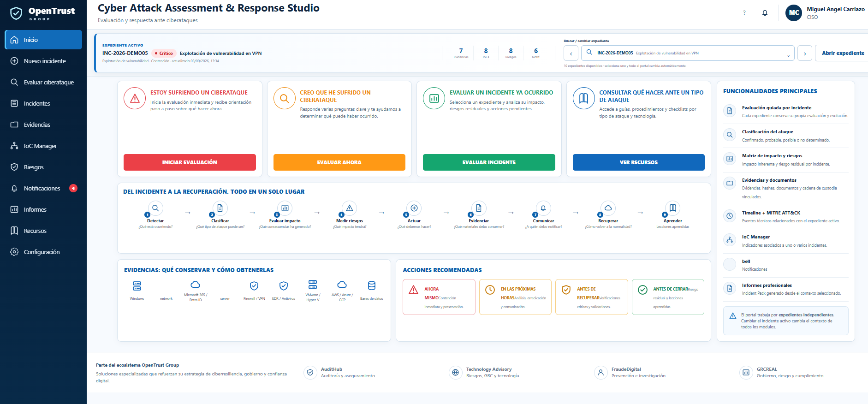Viewport: 868px width, 404px height.
Task: Click the MC user avatar
Action: point(794,13)
